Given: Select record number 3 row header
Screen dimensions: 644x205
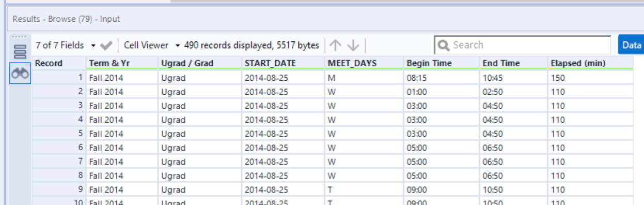Looking at the screenshot, I should [x=59, y=106].
